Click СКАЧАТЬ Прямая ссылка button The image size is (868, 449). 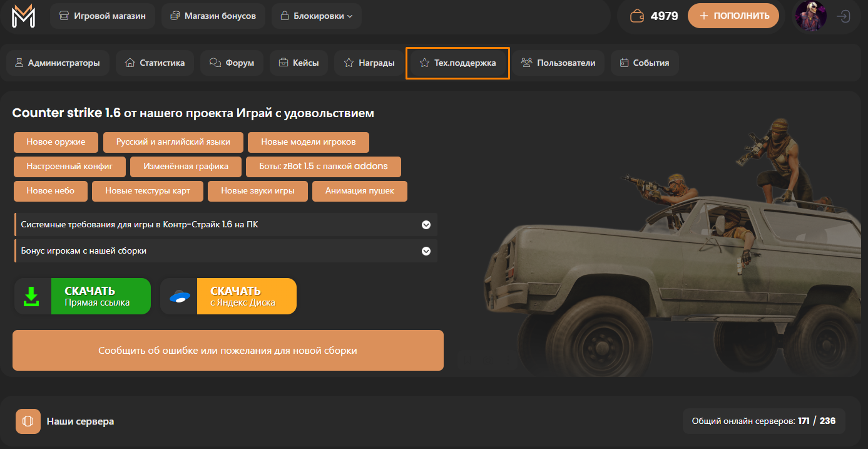click(83, 296)
